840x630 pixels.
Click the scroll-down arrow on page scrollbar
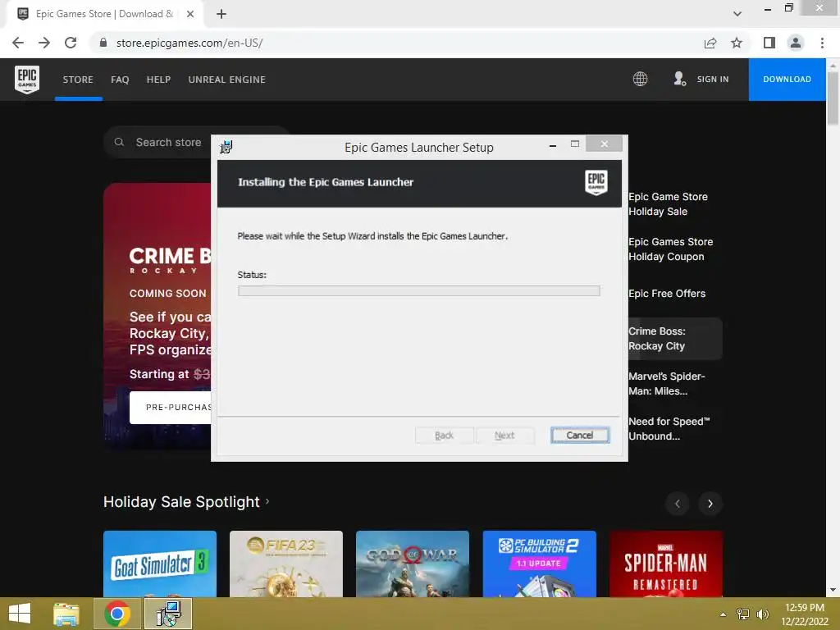pos(833,590)
